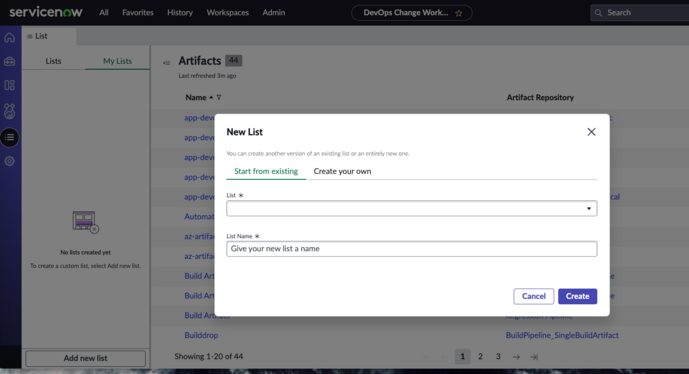Viewport: 689px width, 374px height.
Task: Open the Workspaces menu
Action: [x=228, y=13]
